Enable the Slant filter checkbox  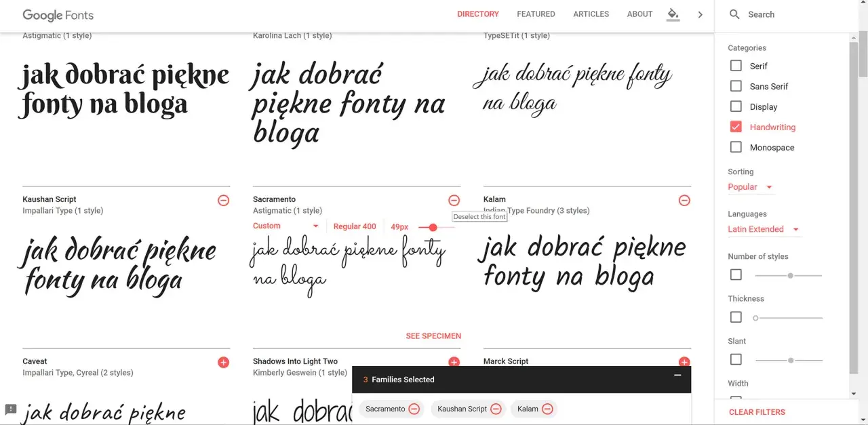[x=736, y=359]
